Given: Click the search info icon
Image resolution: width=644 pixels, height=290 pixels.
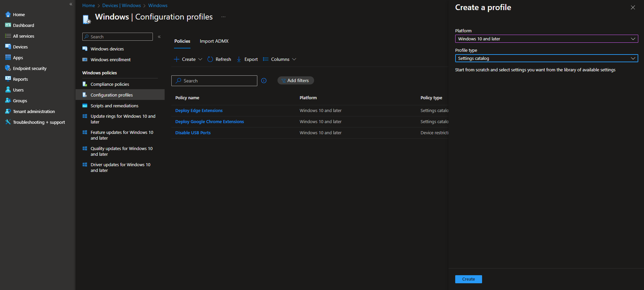Looking at the screenshot, I should pyautogui.click(x=264, y=81).
